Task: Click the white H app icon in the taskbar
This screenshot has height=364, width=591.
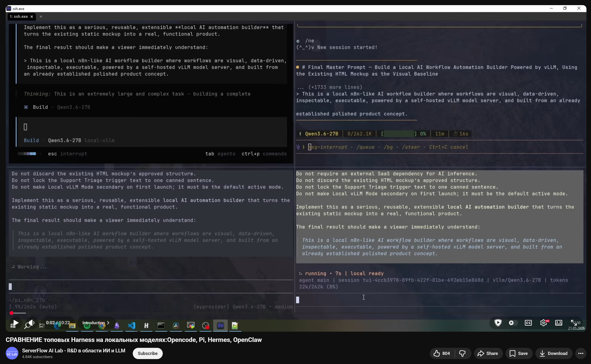Action: click(x=146, y=326)
